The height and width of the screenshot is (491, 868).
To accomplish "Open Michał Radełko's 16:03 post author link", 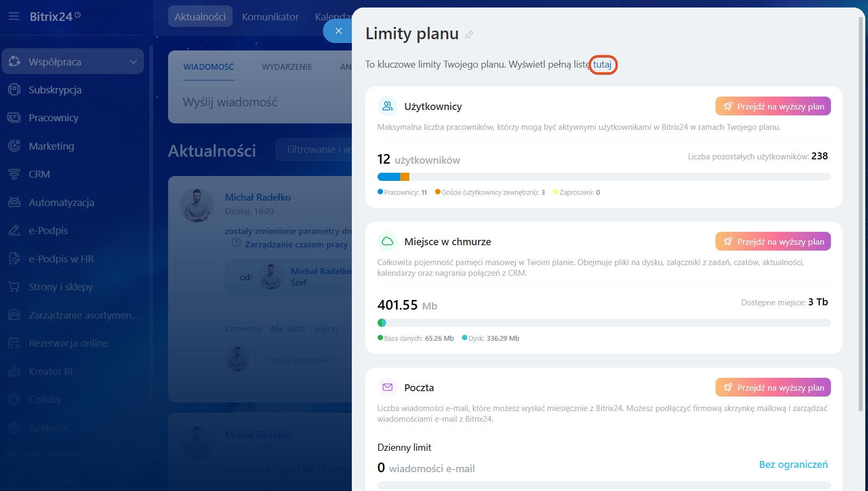I will 258,197.
